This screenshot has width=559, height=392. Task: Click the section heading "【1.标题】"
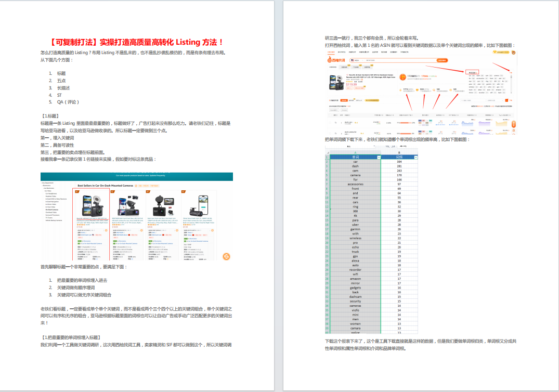(x=50, y=116)
